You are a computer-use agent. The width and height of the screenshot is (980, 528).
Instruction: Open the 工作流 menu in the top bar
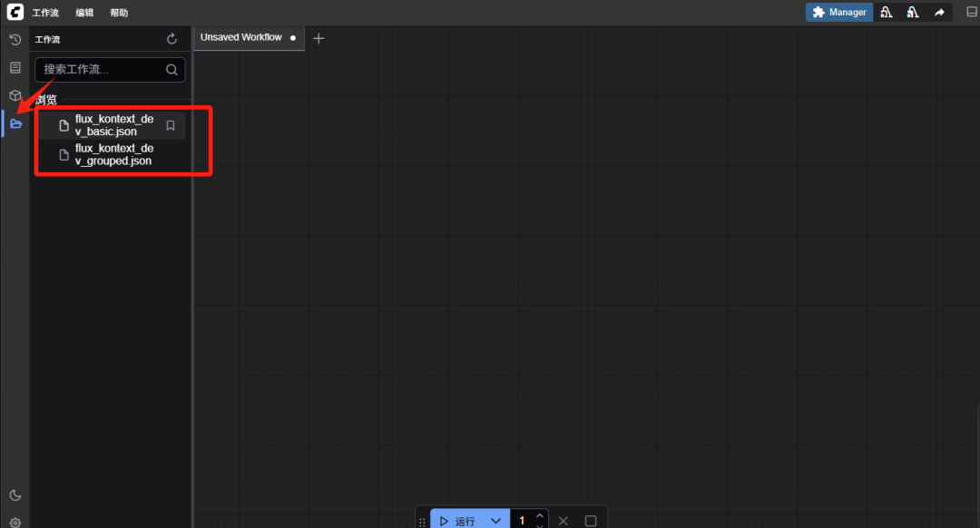(x=45, y=13)
